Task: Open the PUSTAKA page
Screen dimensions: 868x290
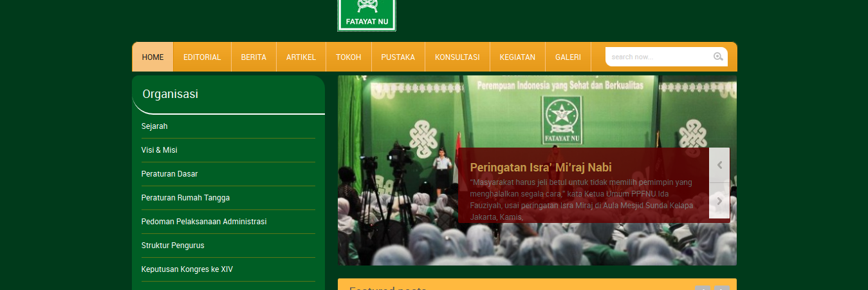Action: pyautogui.click(x=398, y=57)
